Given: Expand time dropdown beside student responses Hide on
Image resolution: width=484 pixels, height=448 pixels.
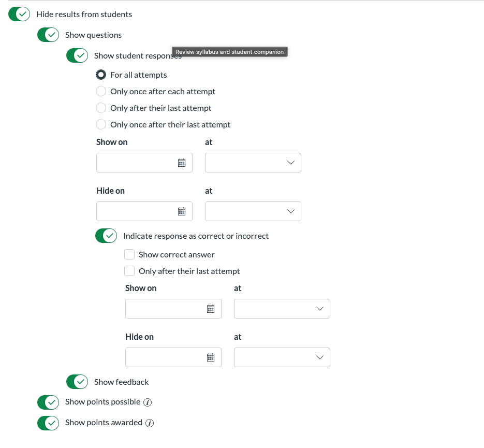Looking at the screenshot, I should (253, 211).
